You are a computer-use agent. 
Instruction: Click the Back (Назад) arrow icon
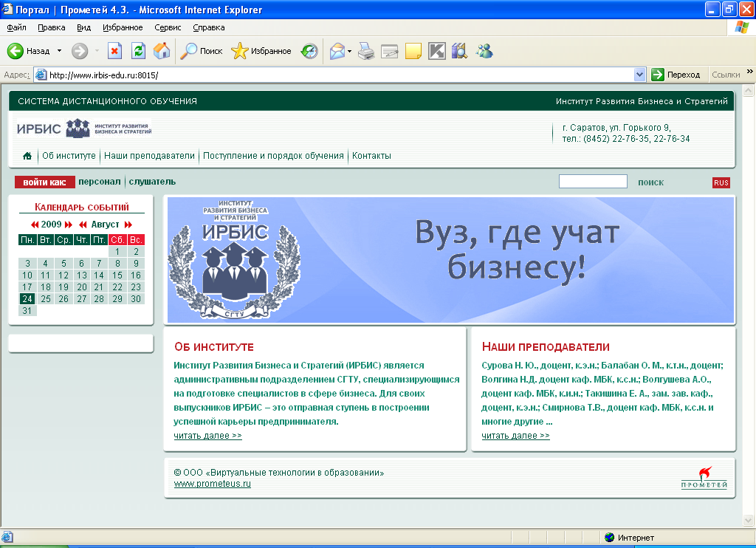16,51
